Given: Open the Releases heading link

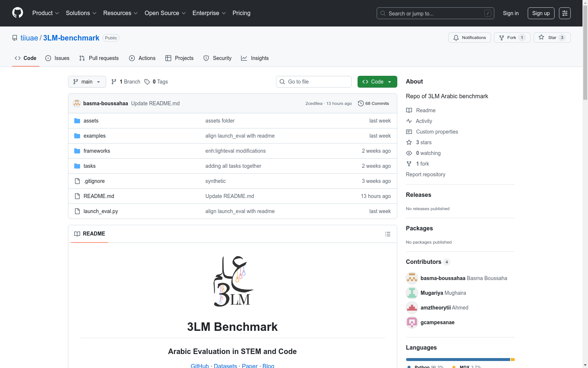Looking at the screenshot, I should 419,195.
